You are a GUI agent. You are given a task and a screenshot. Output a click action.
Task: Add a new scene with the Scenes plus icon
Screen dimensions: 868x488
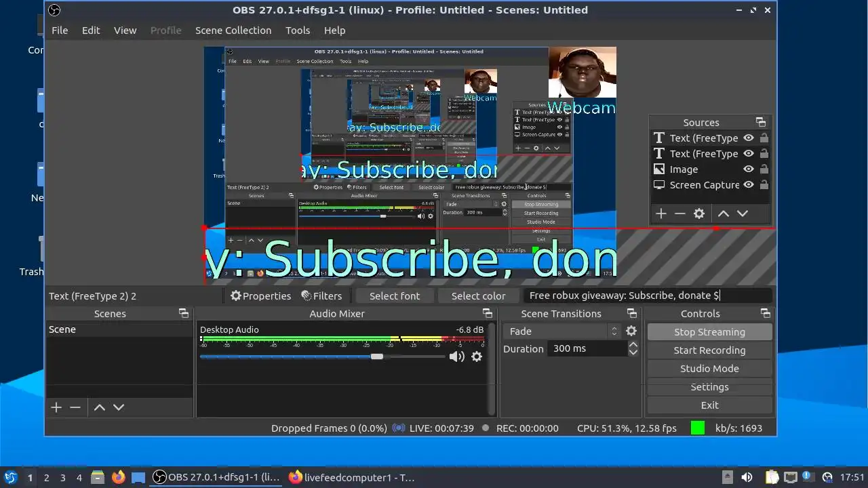[56, 407]
